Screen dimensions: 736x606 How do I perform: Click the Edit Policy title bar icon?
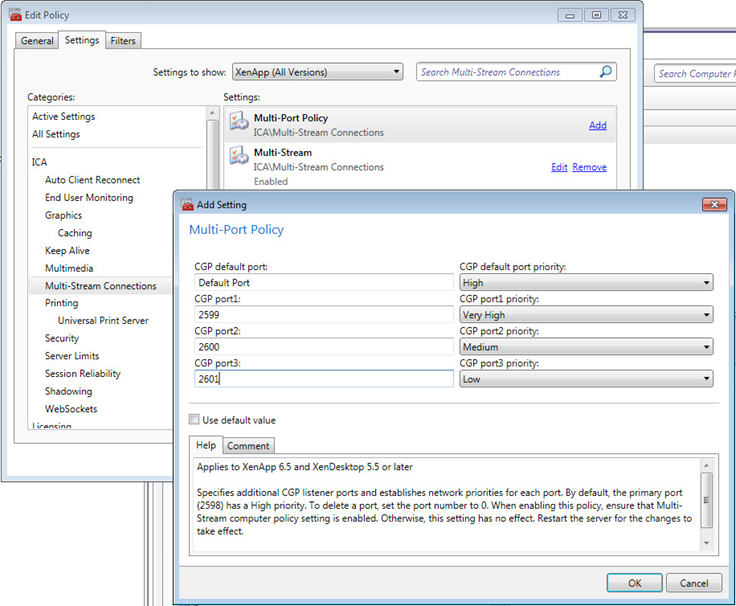[15, 15]
